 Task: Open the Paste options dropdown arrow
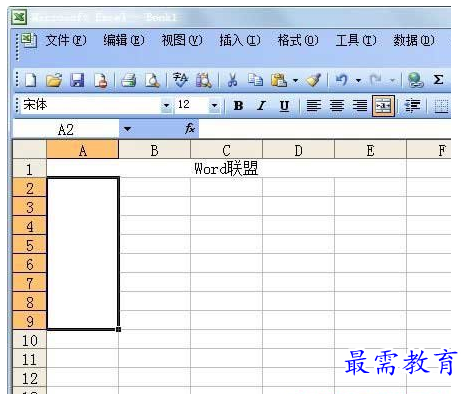click(295, 80)
